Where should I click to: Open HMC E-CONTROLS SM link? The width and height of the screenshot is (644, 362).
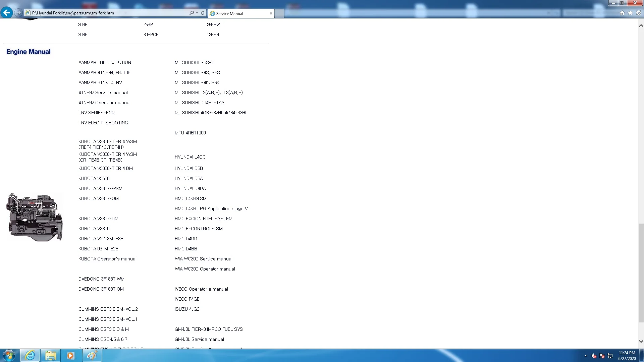coord(199,229)
